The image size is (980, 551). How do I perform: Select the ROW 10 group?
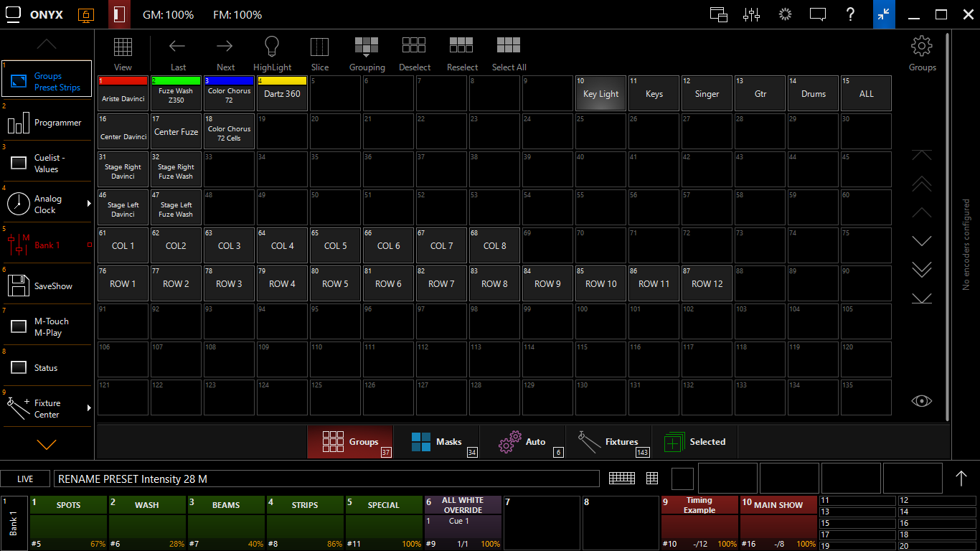(x=600, y=283)
